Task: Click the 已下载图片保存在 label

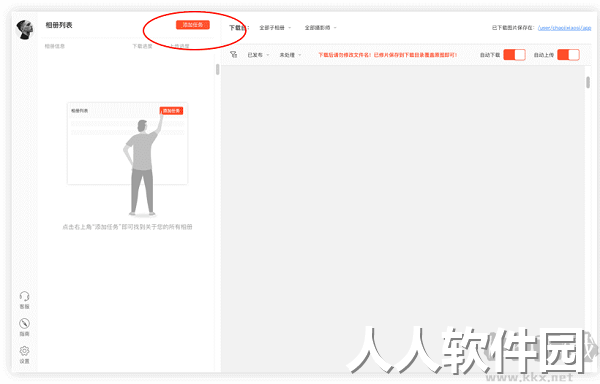Action: [513, 28]
